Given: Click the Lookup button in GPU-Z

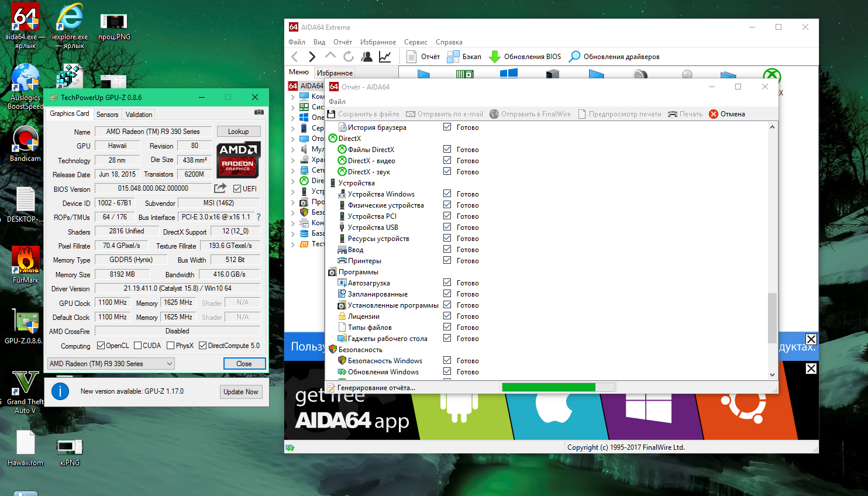Looking at the screenshot, I should point(238,132).
